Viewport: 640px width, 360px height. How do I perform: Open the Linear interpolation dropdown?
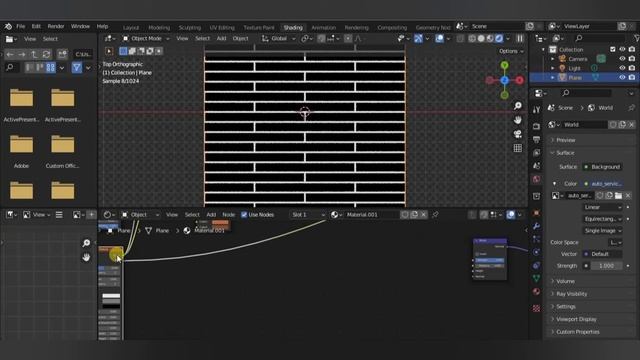[603, 207]
